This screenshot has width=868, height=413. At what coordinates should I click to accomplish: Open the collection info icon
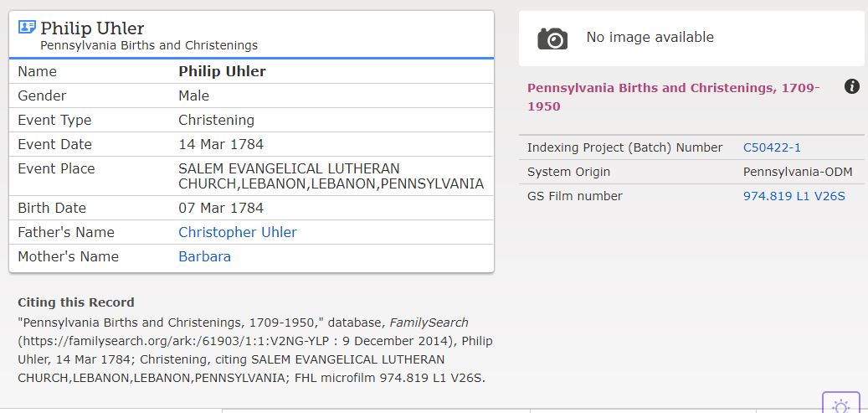click(852, 86)
